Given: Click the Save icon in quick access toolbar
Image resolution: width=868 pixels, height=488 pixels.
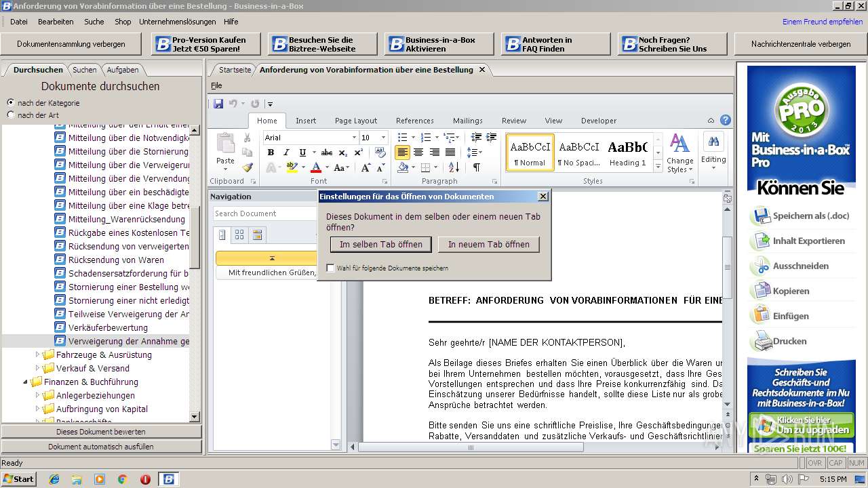Looking at the screenshot, I should pyautogui.click(x=218, y=104).
